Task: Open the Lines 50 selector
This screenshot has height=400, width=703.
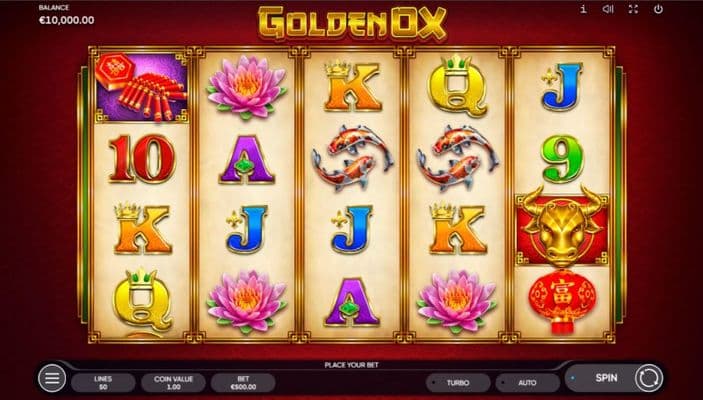Action: pos(103,383)
